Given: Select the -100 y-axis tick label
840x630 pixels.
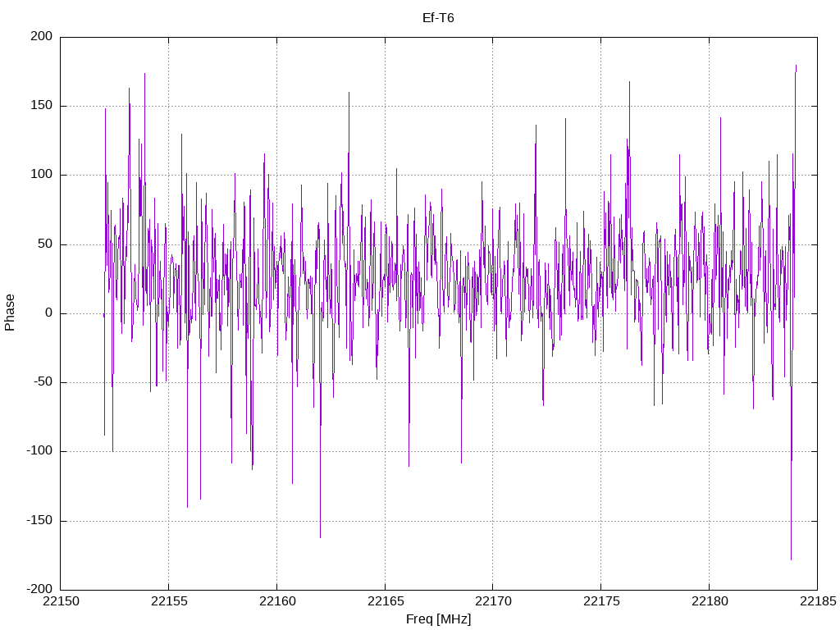Looking at the screenshot, I should [39, 451].
